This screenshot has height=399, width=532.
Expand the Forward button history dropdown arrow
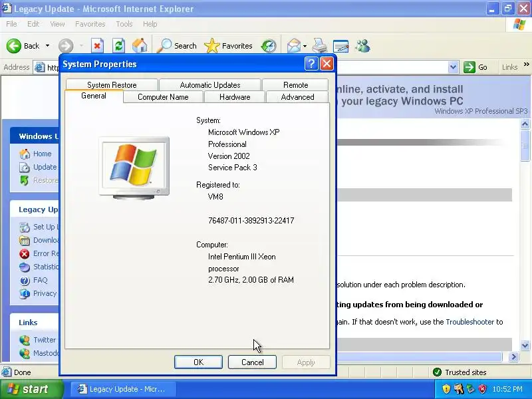point(81,46)
